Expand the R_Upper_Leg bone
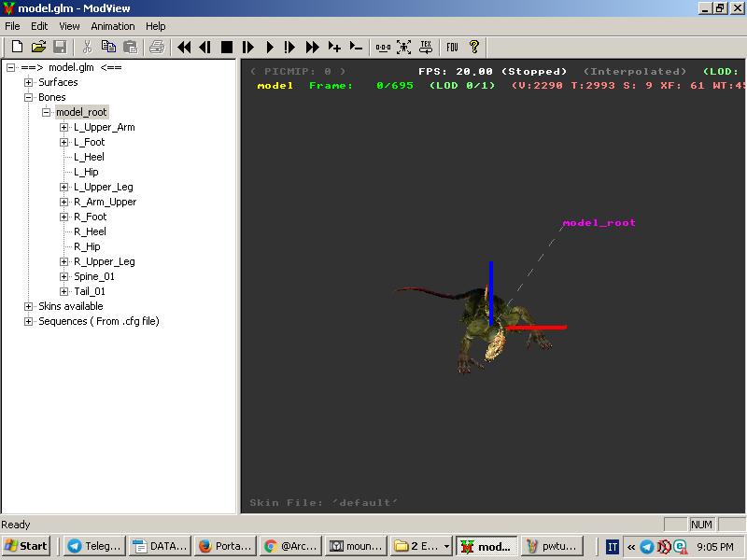The image size is (747, 560). 63,261
